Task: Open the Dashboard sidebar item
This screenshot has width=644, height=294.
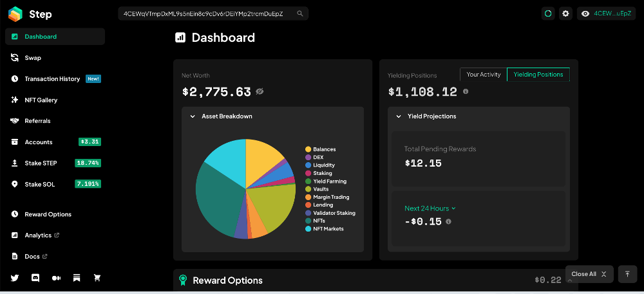Action: click(x=55, y=37)
